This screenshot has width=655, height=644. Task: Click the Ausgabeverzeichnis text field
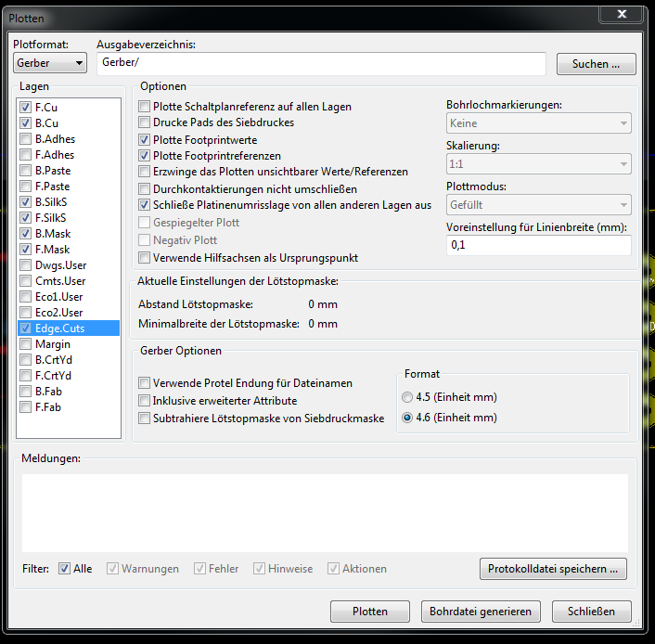(x=321, y=63)
